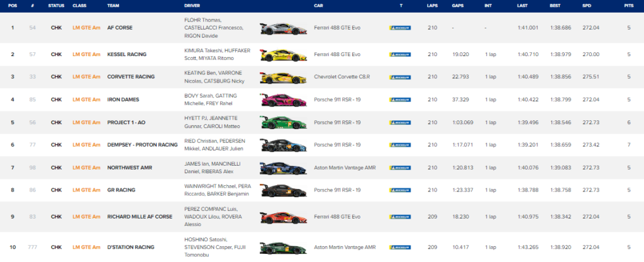Click the AF Corse silver Ferrari car image
The image size is (644, 262).
click(283, 28)
